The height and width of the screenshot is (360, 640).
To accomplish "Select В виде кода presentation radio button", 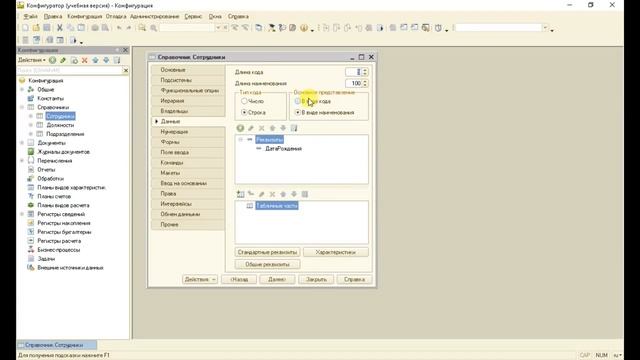I will [298, 101].
